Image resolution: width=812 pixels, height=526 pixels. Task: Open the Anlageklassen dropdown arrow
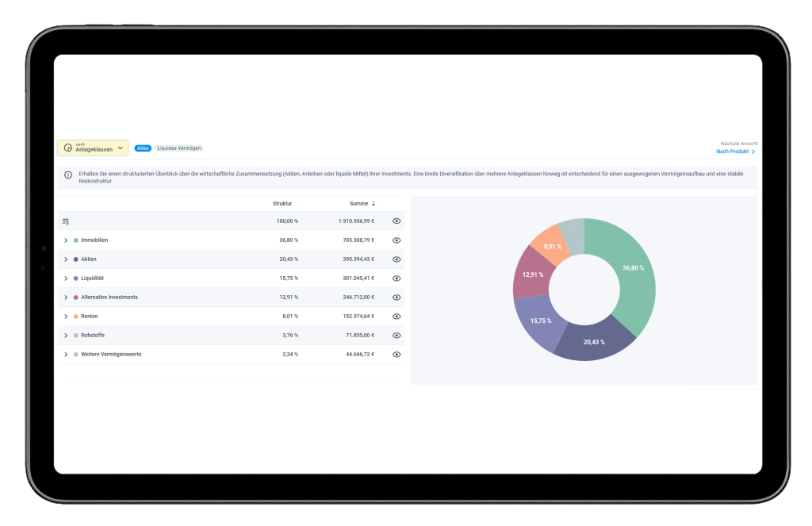coord(120,148)
